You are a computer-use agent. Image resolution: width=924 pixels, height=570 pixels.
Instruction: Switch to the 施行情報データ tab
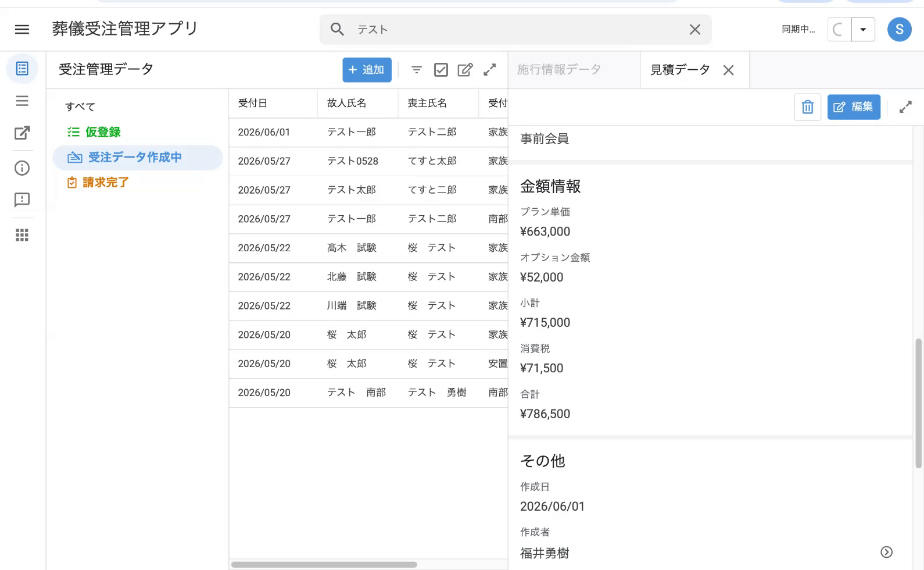pyautogui.click(x=559, y=70)
